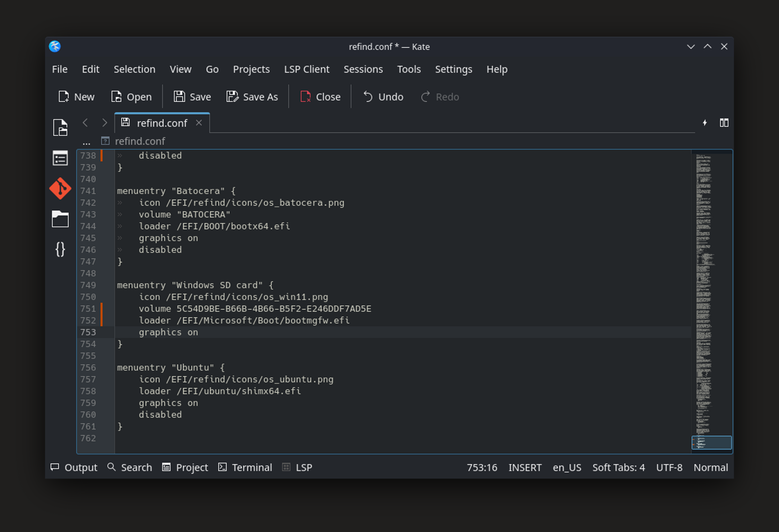Click the Save As toolbar button
The height and width of the screenshot is (532, 779).
pos(252,97)
